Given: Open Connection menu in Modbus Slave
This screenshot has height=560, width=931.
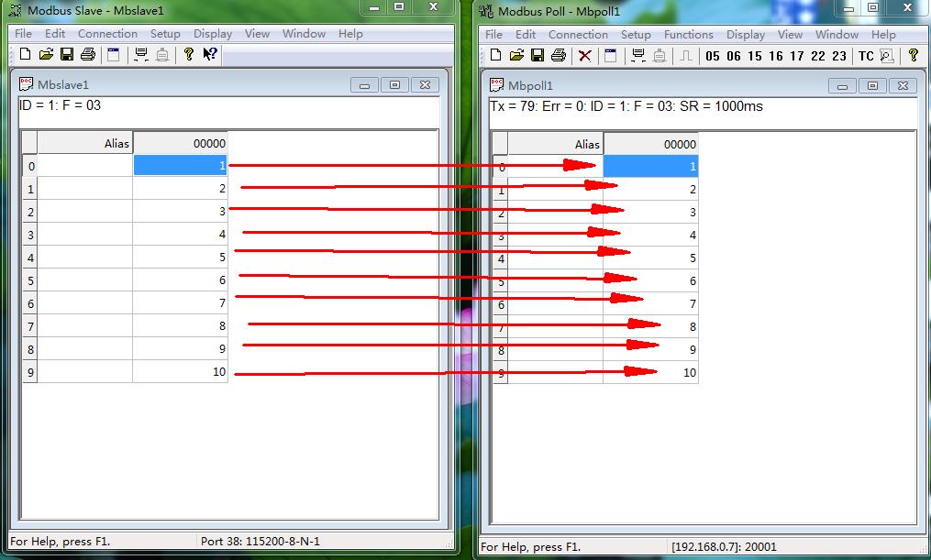Looking at the screenshot, I should pyautogui.click(x=107, y=34).
